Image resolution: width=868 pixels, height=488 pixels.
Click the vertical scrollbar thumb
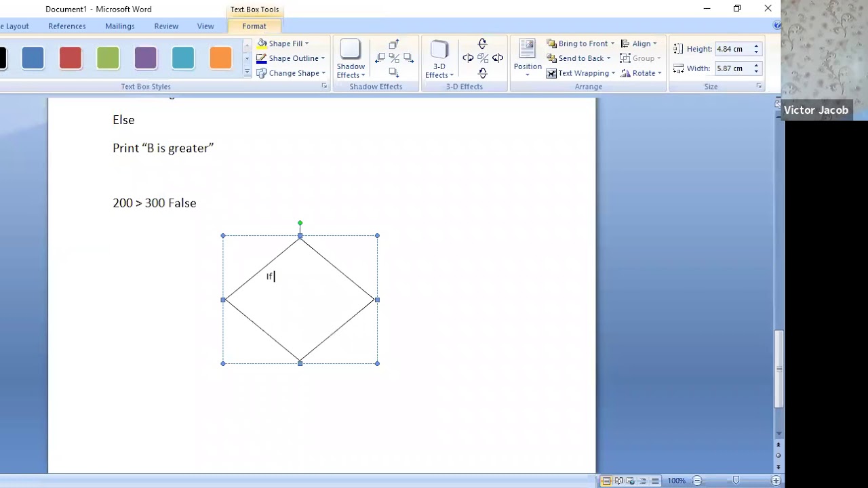tap(778, 369)
